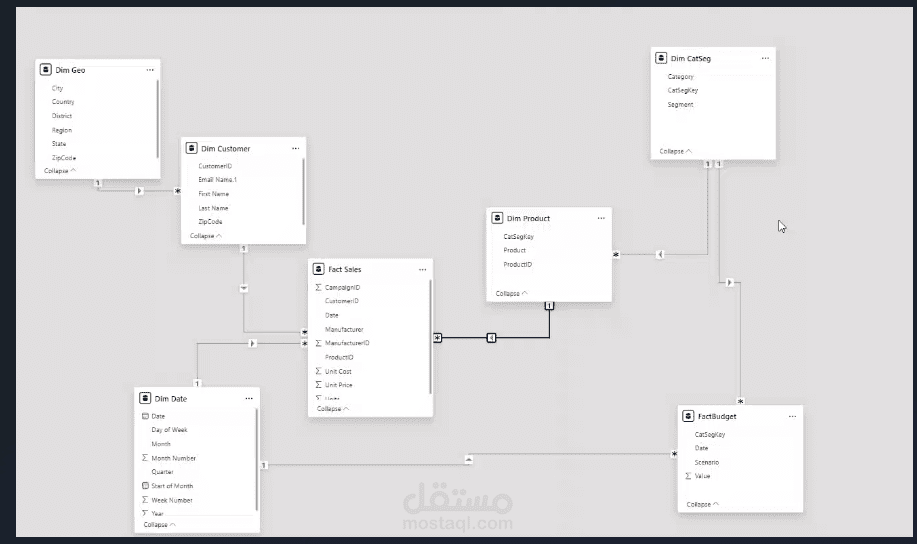Image resolution: width=917 pixels, height=544 pixels.
Task: Select Day of Week in Dim Date
Action: pos(169,429)
